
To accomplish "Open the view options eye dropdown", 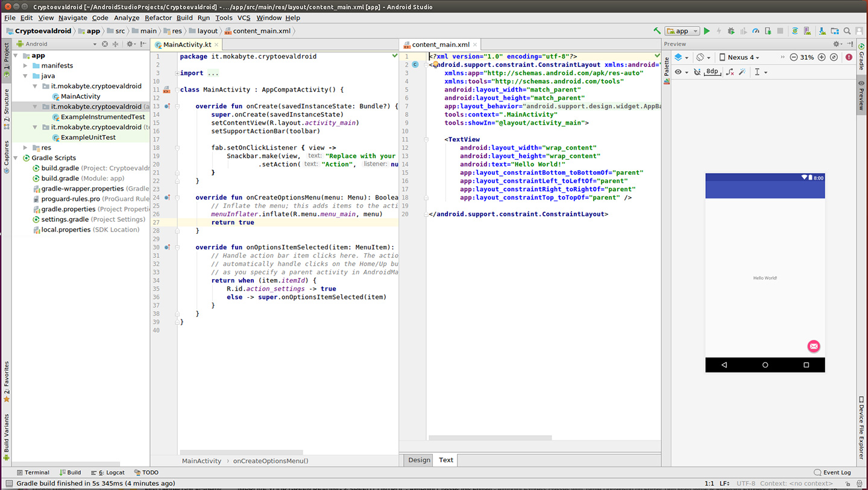I will 681,72.
